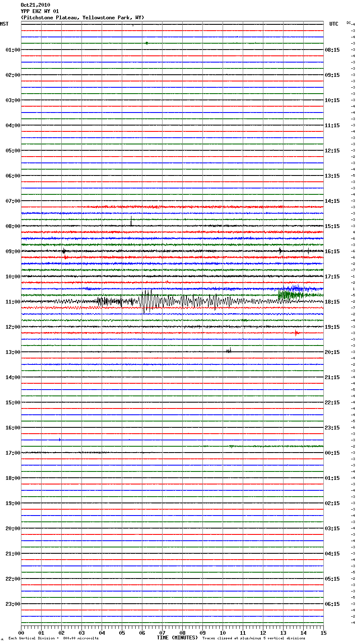
Task: Click minute tick 13 on the bottom axis
Action: [283, 633]
